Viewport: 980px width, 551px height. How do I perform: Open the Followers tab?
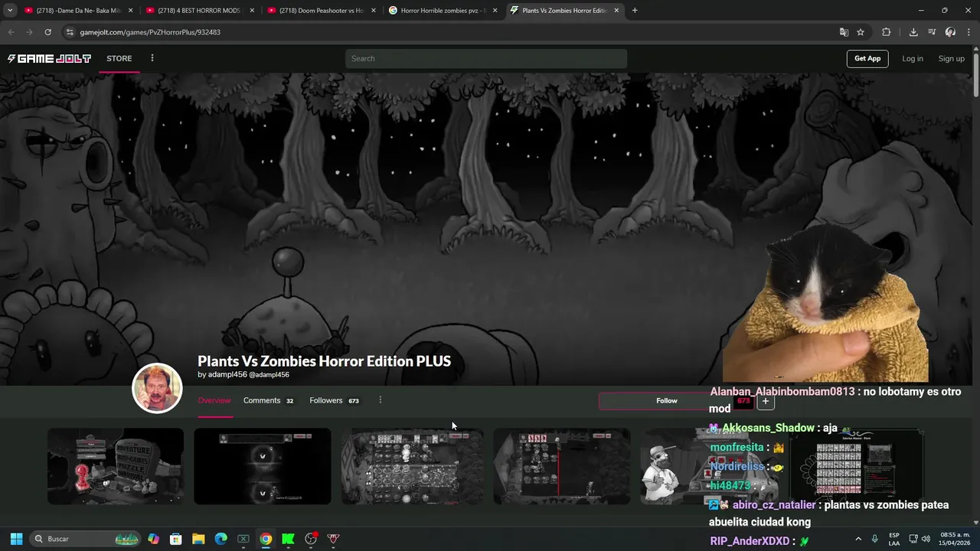(335, 400)
